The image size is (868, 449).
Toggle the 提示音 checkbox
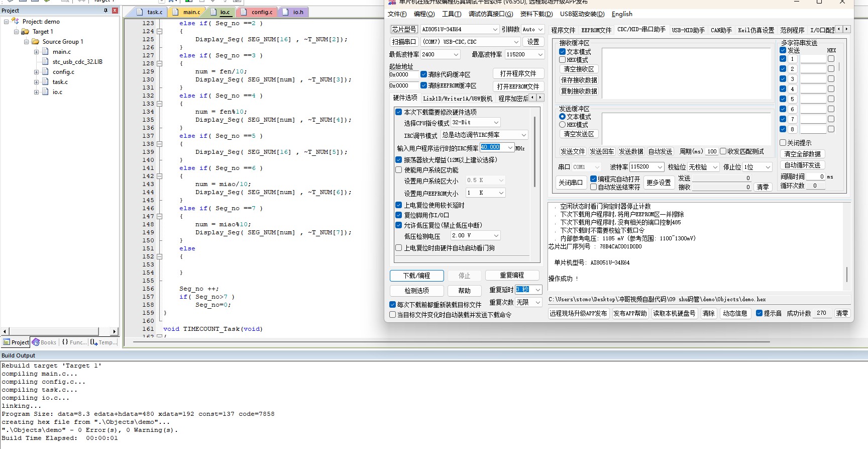[759, 313]
